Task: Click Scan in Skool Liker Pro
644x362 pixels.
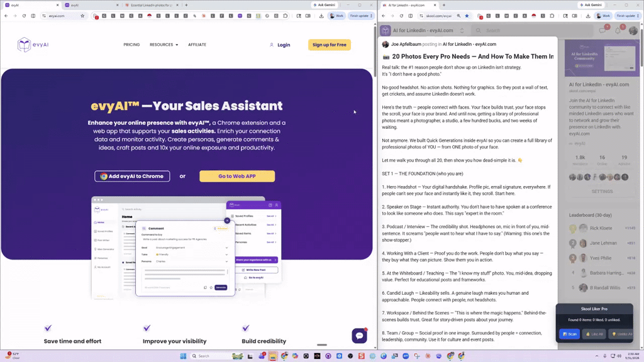Action: (x=569, y=334)
